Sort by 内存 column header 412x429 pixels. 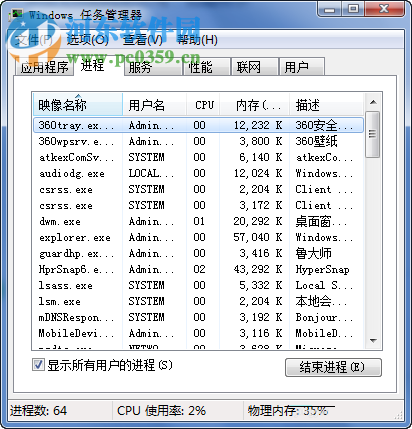(x=255, y=105)
